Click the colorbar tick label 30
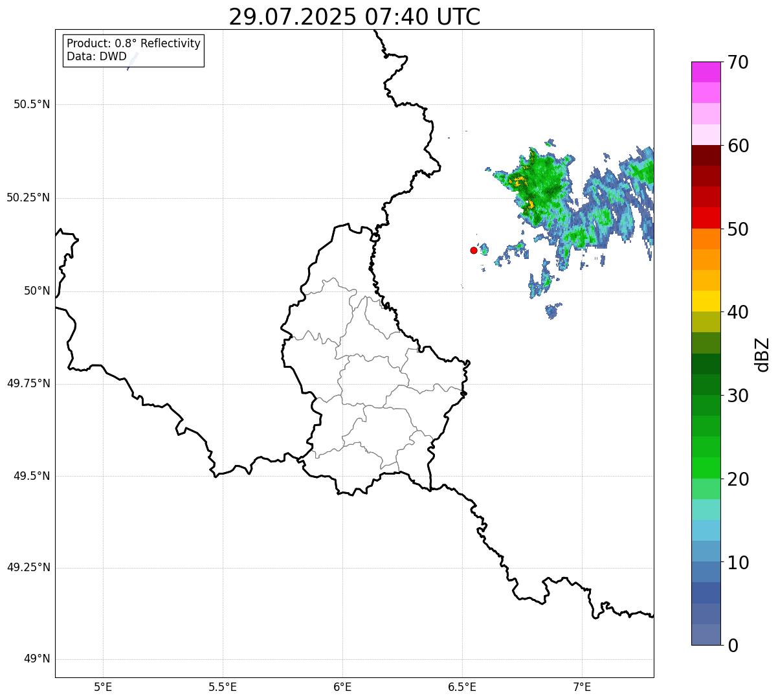The width and height of the screenshot is (778, 700). [x=739, y=396]
